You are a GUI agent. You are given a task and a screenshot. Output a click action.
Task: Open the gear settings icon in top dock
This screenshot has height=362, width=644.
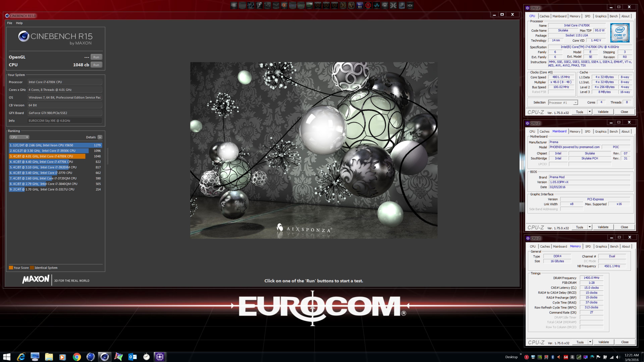pos(385,5)
